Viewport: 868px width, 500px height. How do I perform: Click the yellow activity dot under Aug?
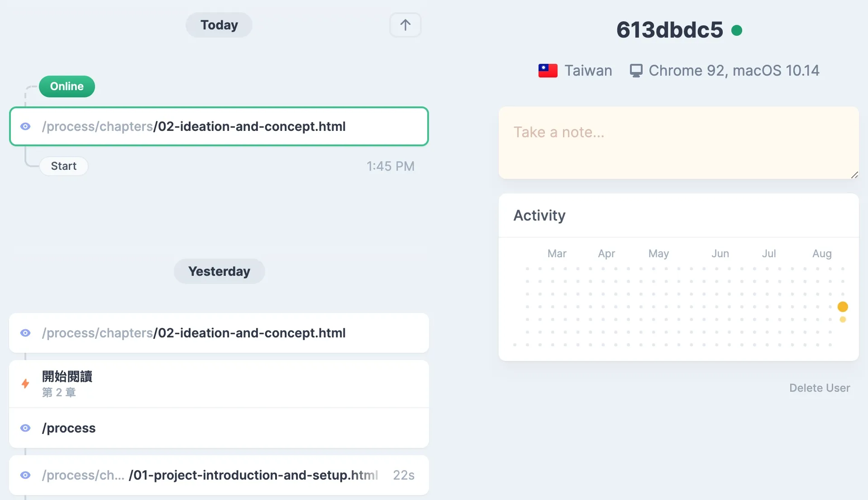(843, 307)
